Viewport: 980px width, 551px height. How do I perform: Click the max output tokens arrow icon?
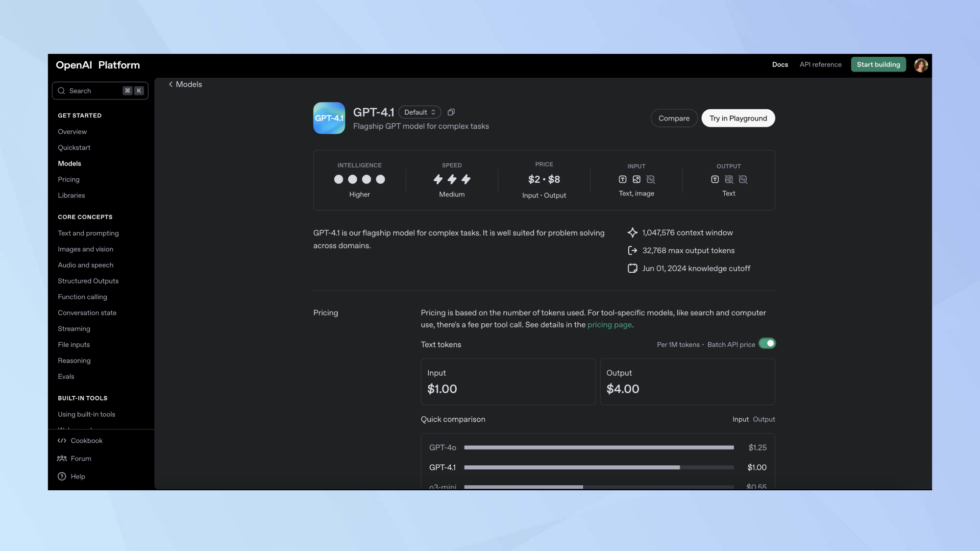632,250
